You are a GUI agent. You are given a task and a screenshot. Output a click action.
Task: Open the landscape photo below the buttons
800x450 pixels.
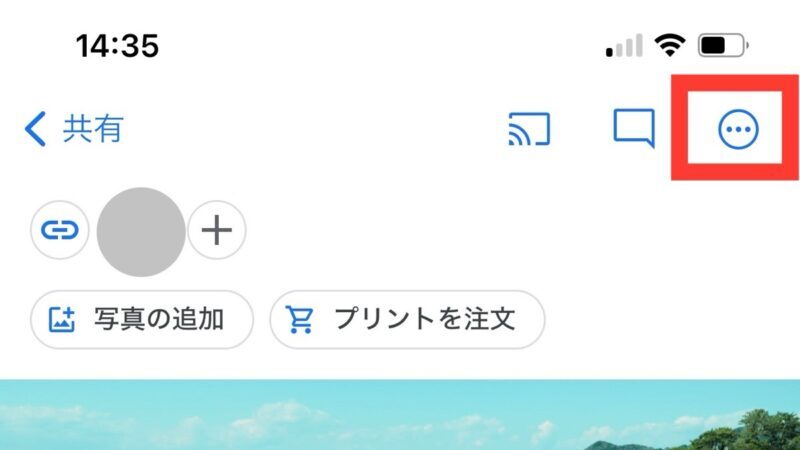400,414
